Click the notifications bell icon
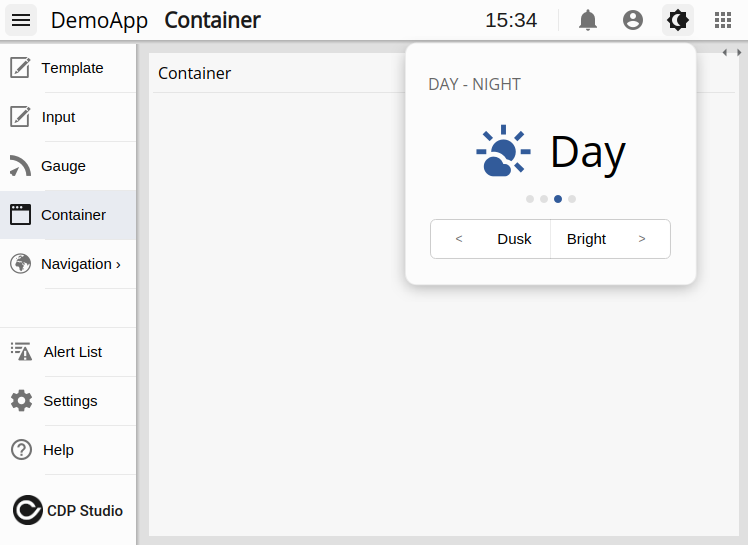 click(x=588, y=20)
